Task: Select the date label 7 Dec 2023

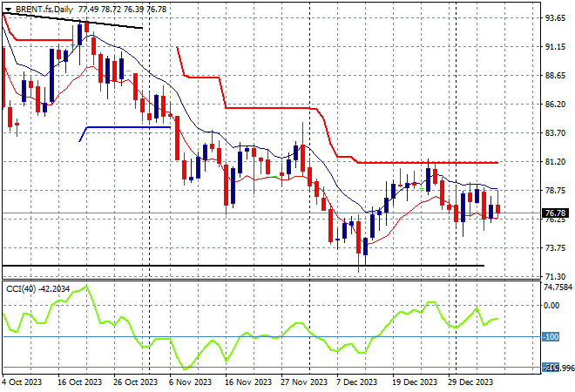Action: (357, 382)
